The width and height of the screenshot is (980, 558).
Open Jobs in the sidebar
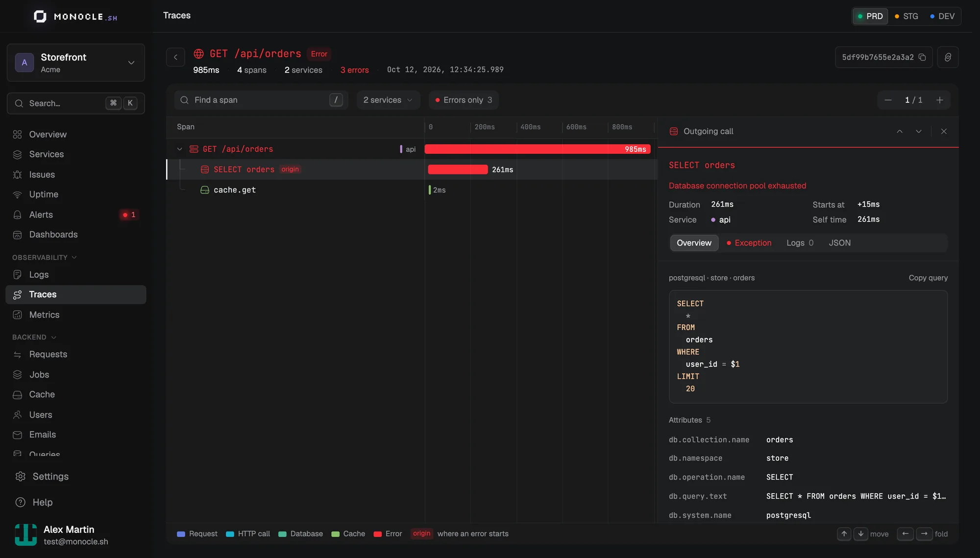tap(76, 374)
